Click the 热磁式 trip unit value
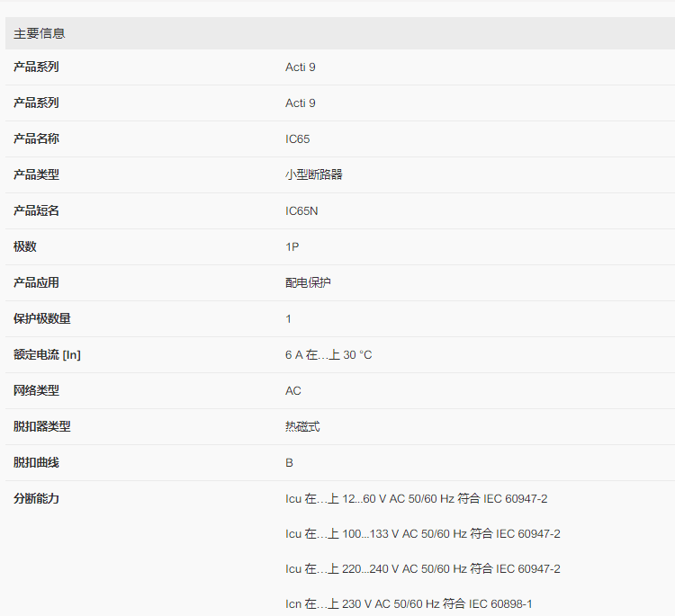Viewport: 675px width, 616px height. [302, 427]
